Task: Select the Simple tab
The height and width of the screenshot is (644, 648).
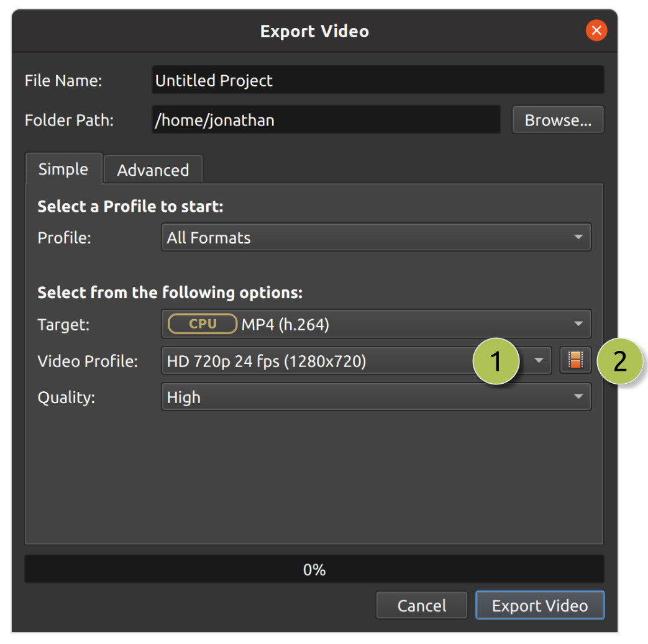Action: pos(63,169)
